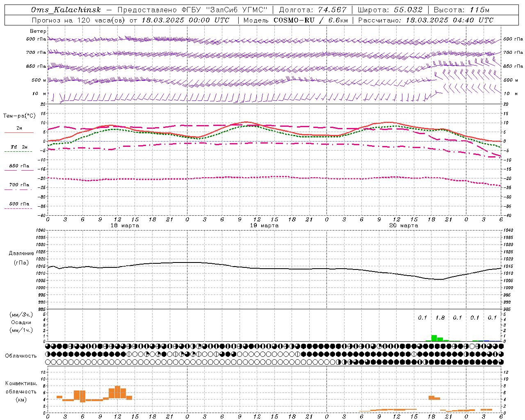525x420 pixels.
Task: Click the 18 марта date label
Action: [x=125, y=226]
